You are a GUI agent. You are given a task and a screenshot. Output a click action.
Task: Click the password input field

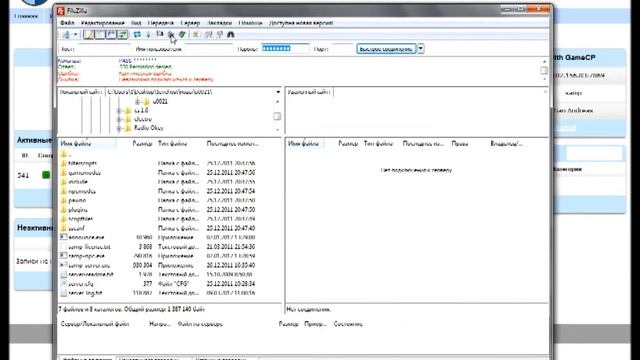coord(284,49)
